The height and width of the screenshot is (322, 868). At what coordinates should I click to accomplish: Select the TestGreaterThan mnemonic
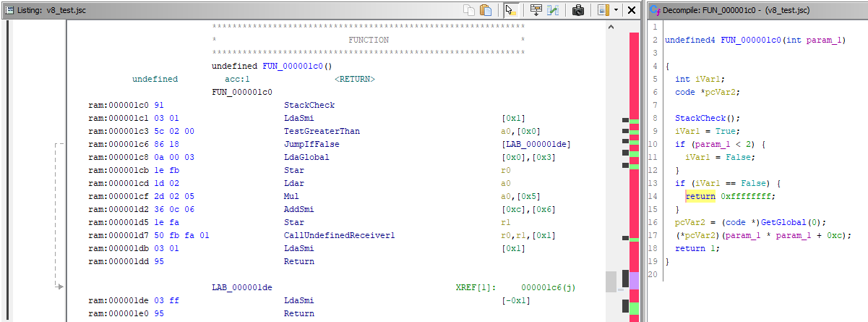tap(322, 131)
